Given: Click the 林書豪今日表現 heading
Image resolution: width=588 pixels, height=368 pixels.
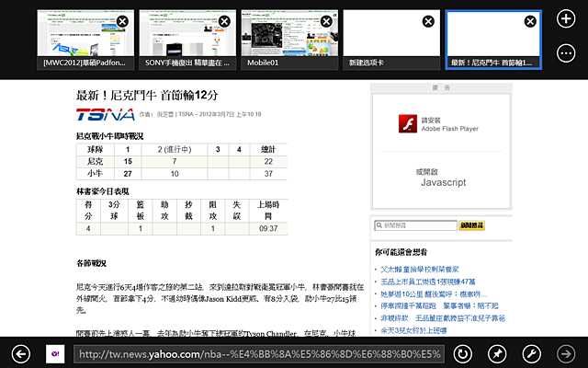Looking at the screenshot, I should 102,191.
